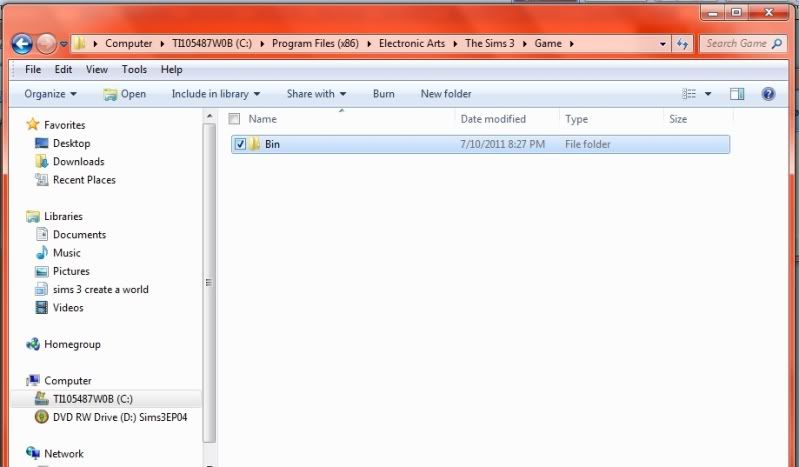Open the View menu
Viewport: 799px width, 467px height.
97,69
